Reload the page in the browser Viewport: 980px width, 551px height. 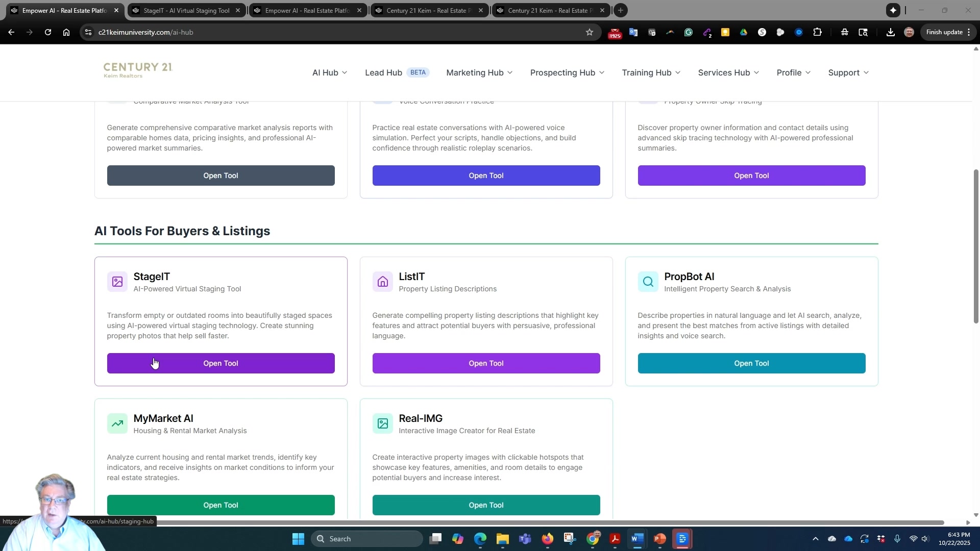tap(48, 32)
